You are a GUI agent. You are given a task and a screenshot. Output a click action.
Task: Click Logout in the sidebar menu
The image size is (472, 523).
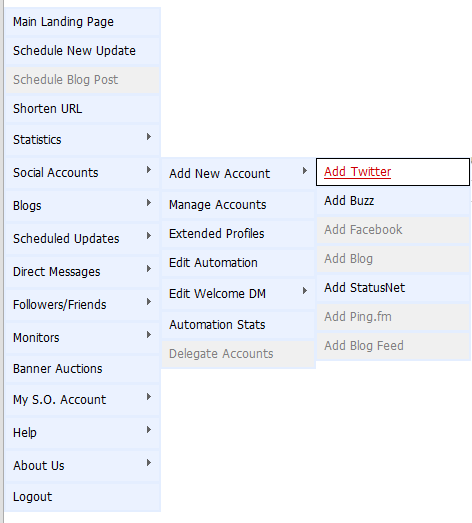[x=83, y=497]
